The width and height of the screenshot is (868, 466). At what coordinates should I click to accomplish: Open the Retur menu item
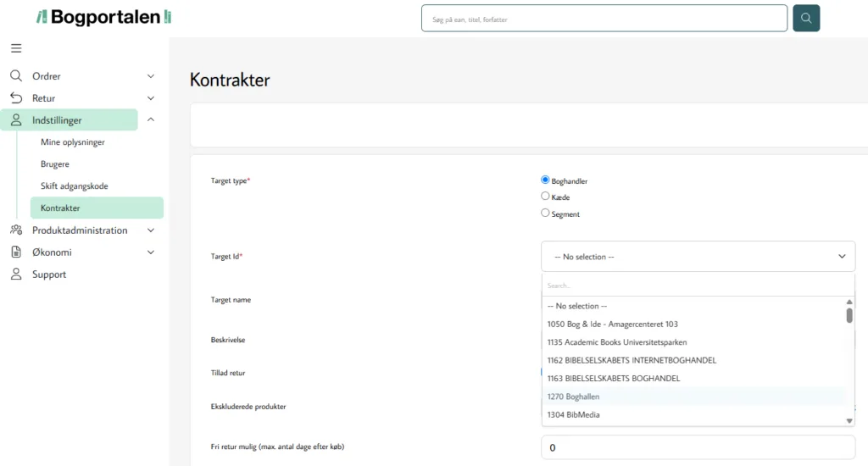tap(44, 98)
